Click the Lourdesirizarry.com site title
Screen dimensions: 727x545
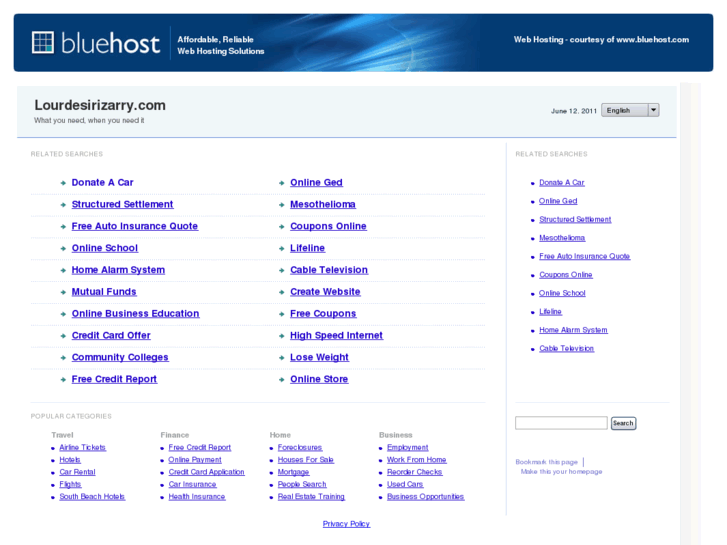[x=100, y=105]
